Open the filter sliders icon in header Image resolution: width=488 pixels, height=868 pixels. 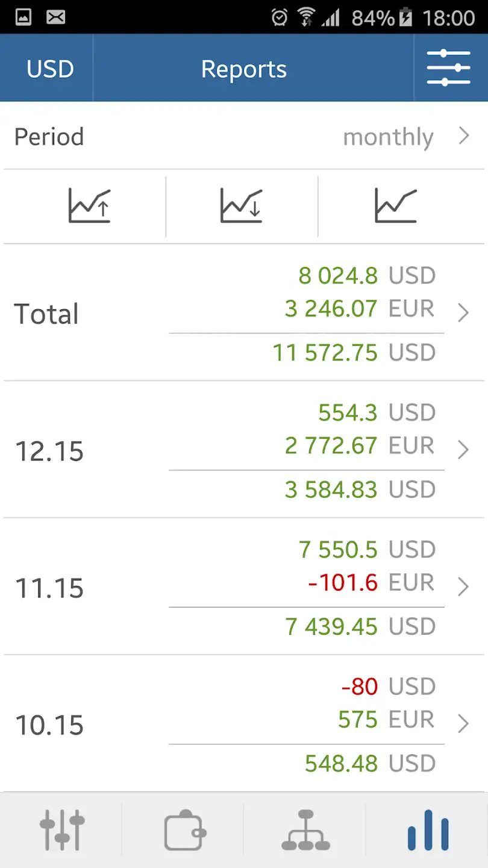(448, 68)
